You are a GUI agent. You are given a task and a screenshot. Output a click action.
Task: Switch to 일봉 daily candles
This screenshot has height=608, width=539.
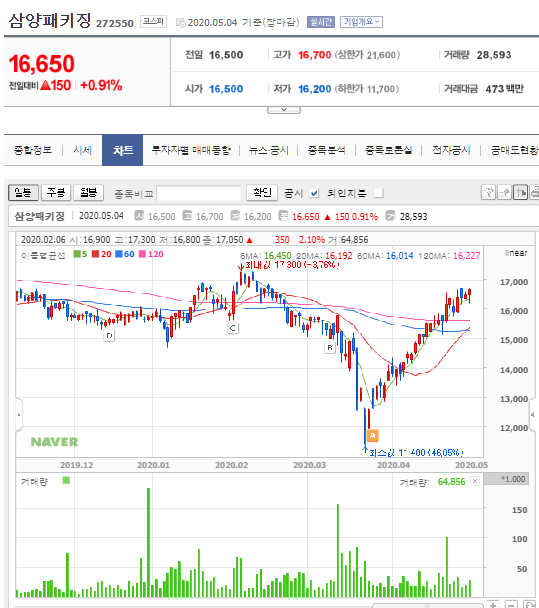point(23,192)
